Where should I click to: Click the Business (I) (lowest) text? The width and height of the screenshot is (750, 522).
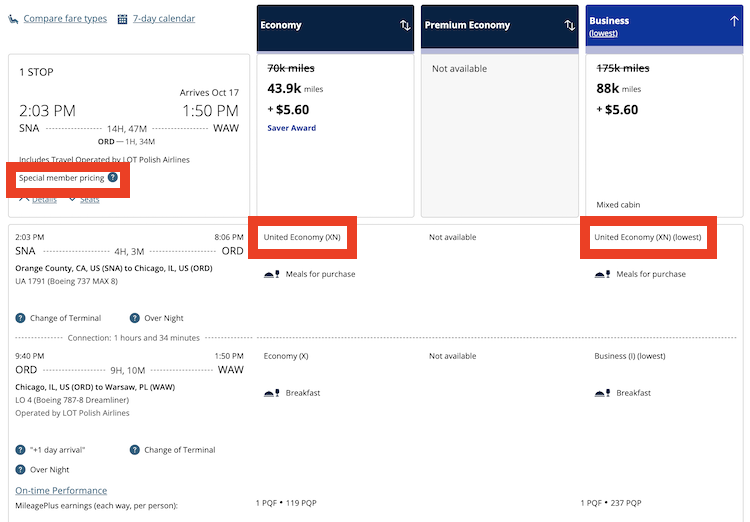click(x=629, y=356)
